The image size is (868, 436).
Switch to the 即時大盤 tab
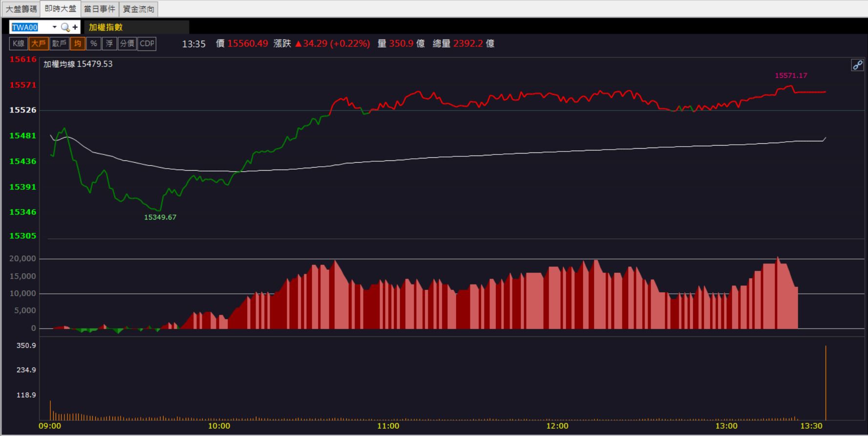coord(61,9)
